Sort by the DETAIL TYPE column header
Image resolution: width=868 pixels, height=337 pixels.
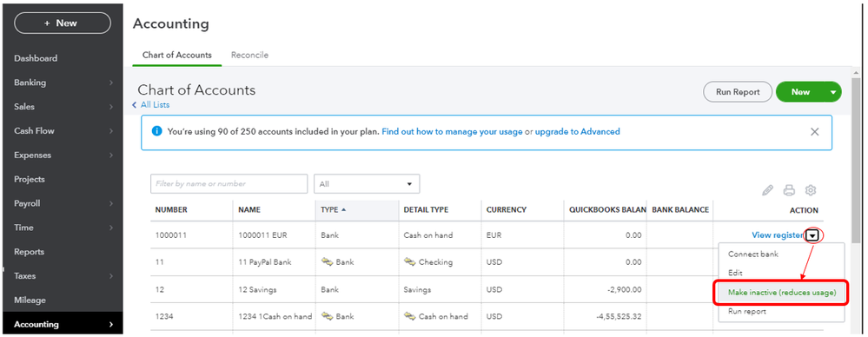tap(427, 209)
